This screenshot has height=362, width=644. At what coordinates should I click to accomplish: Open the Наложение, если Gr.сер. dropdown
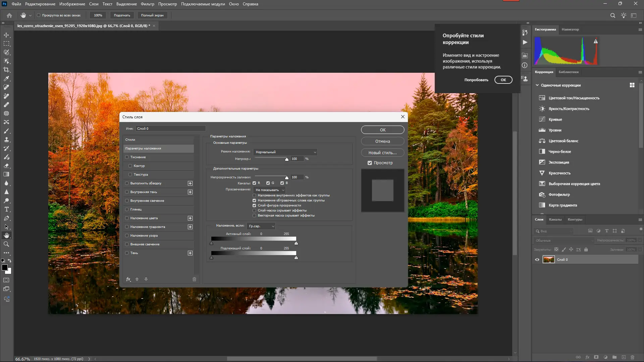261,226
